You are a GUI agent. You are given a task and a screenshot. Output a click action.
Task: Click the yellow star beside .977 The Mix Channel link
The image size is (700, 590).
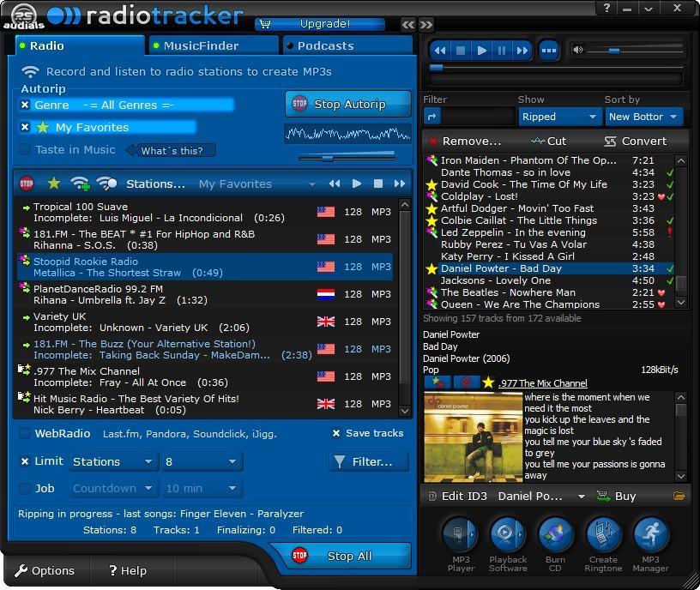[x=488, y=382]
